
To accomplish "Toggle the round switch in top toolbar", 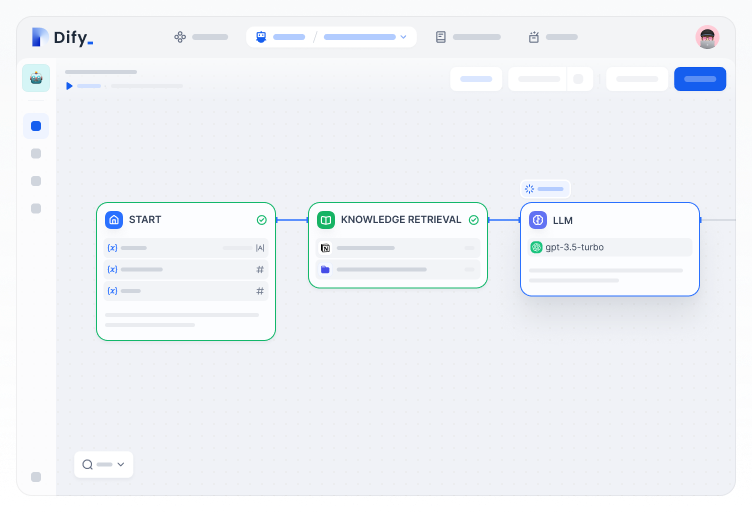I will click(x=578, y=79).
